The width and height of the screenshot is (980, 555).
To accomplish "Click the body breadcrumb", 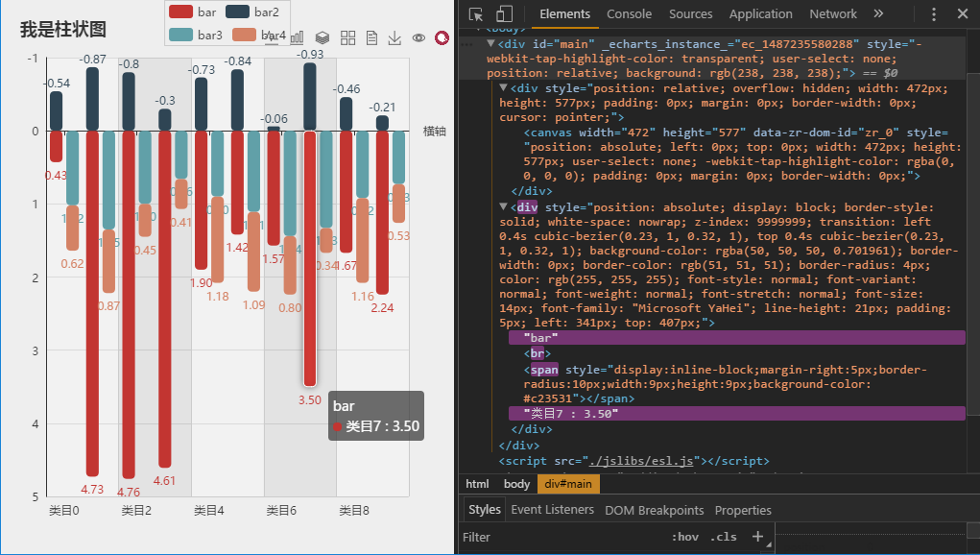I will (x=516, y=484).
